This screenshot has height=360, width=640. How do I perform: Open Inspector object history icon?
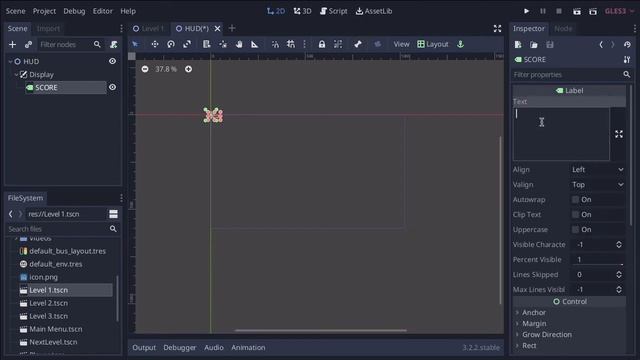[x=627, y=44]
